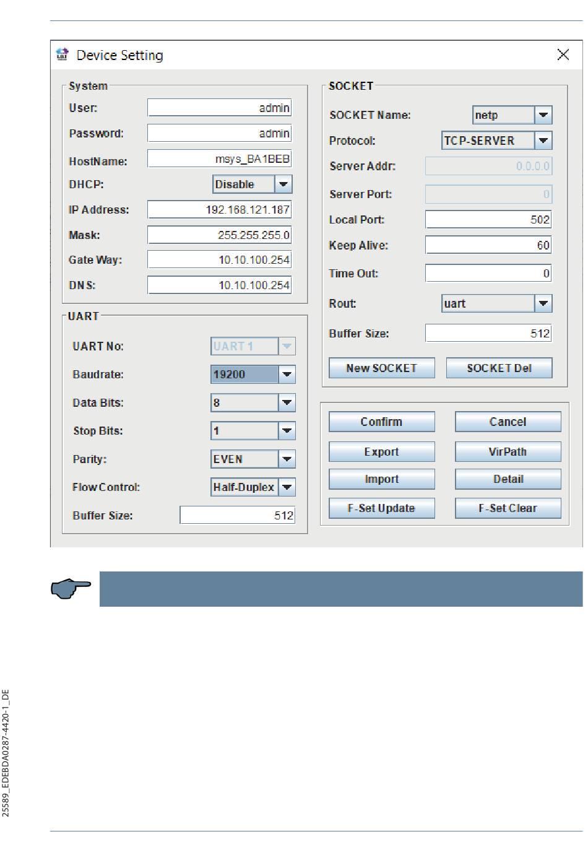Screen dimensions: 588x868
Task: Click the F-Set Update button
Action: (381, 508)
